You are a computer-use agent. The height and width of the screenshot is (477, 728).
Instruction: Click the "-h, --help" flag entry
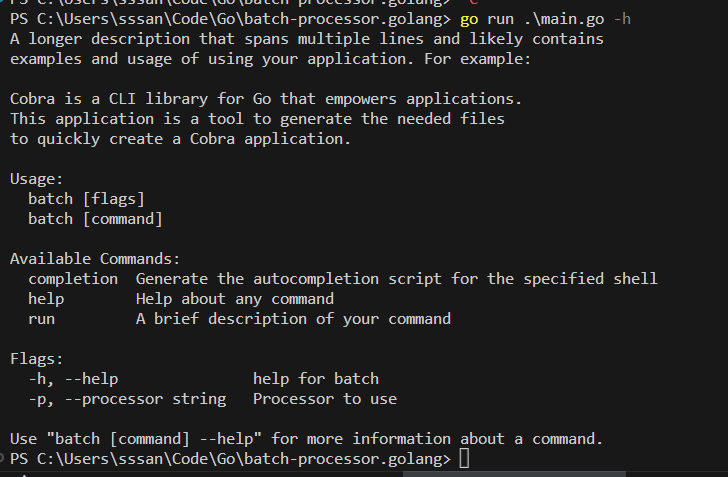(x=73, y=379)
